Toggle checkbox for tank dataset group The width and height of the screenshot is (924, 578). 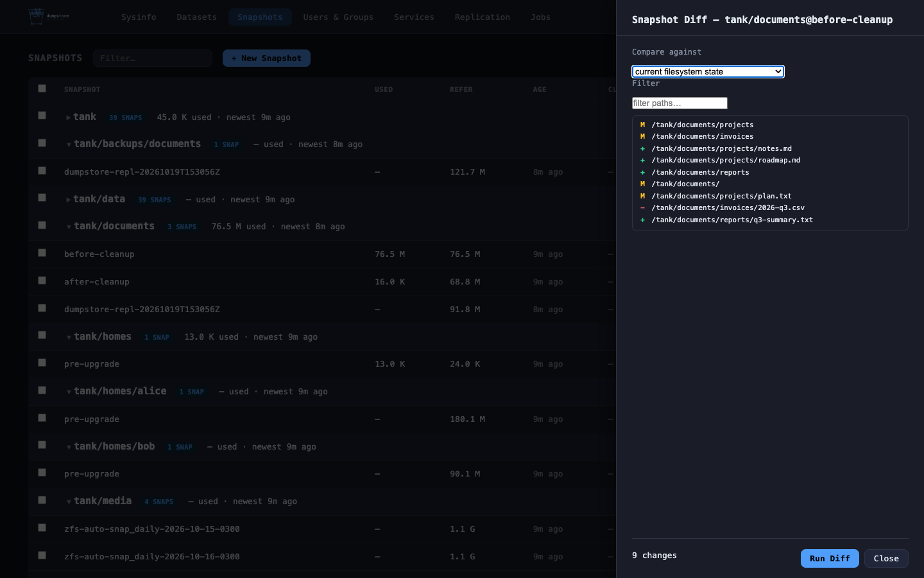click(x=42, y=116)
